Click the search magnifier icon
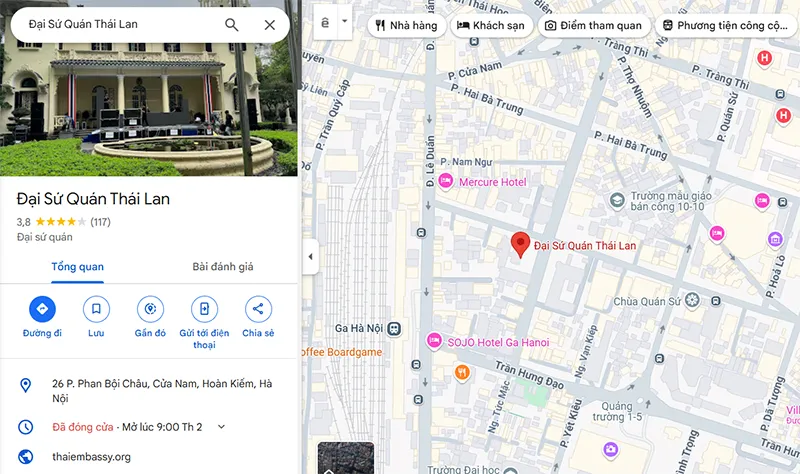The image size is (800, 474). click(232, 24)
